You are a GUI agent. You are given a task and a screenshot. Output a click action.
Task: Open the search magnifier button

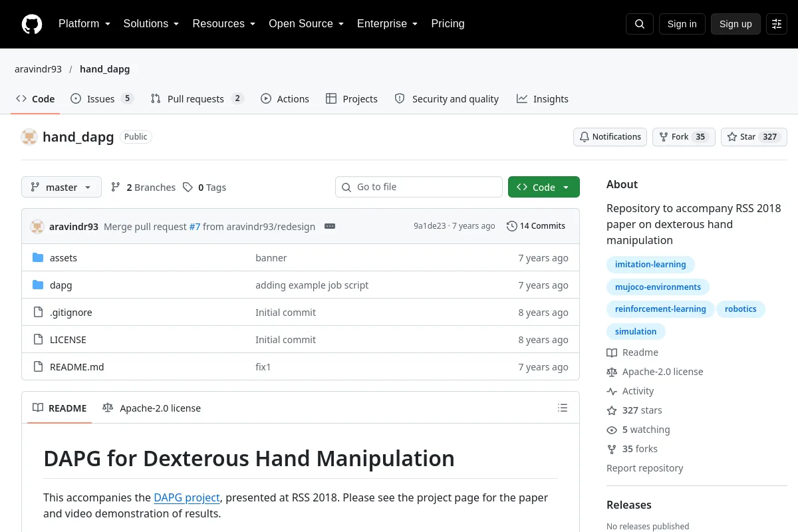[639, 24]
